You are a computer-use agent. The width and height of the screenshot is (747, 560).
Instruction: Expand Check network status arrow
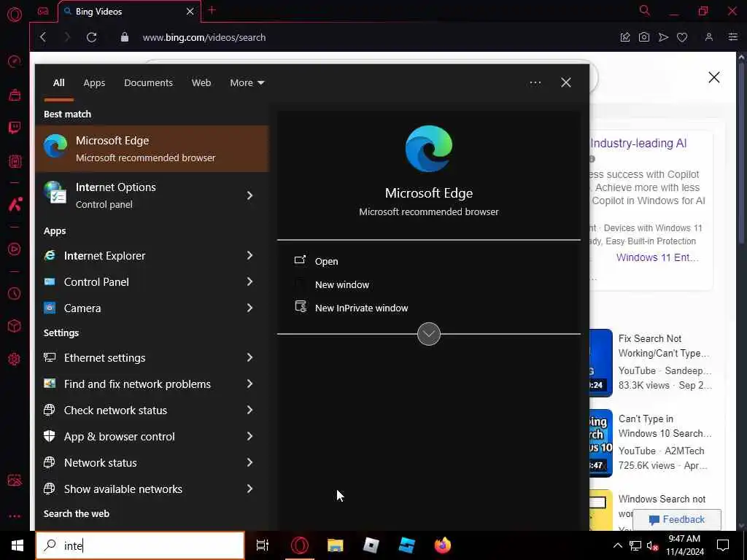point(249,410)
